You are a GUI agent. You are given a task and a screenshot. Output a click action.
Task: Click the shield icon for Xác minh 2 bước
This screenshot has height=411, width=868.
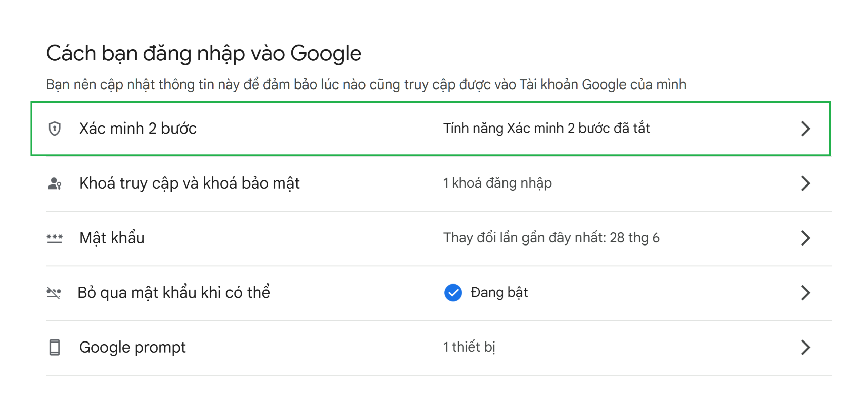(55, 129)
